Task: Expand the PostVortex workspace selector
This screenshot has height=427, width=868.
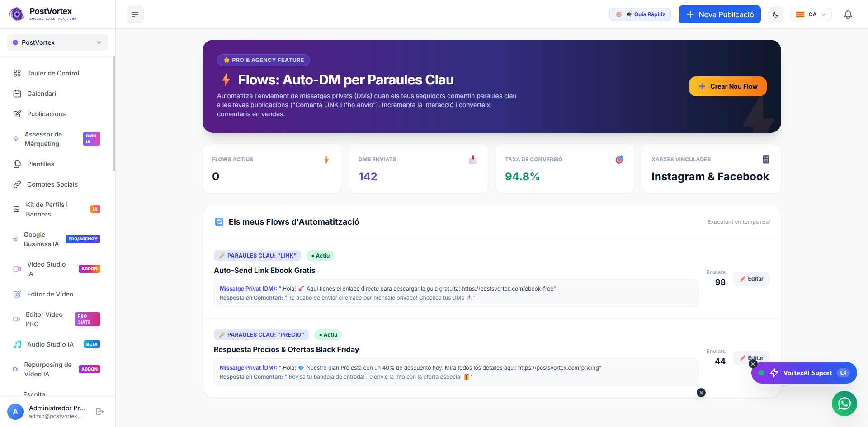Action: [57, 42]
